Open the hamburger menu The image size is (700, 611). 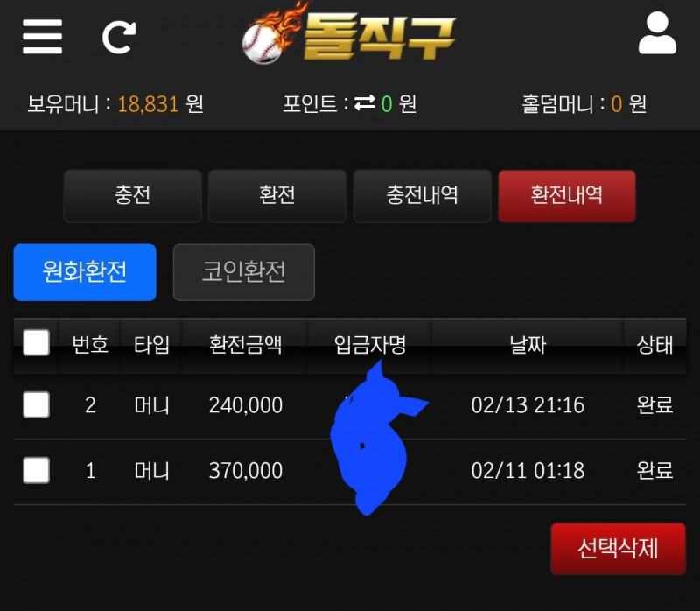(x=42, y=36)
